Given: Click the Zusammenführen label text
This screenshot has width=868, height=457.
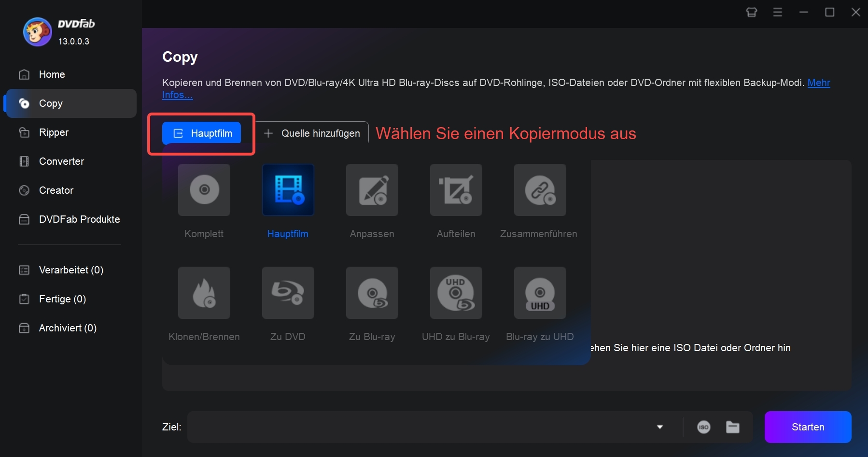Looking at the screenshot, I should (539, 234).
